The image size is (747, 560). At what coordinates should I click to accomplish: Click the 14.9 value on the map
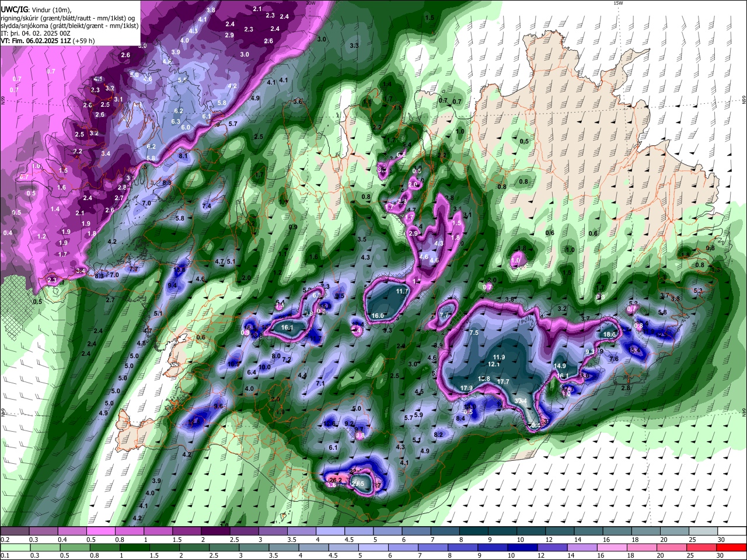pyautogui.click(x=560, y=366)
